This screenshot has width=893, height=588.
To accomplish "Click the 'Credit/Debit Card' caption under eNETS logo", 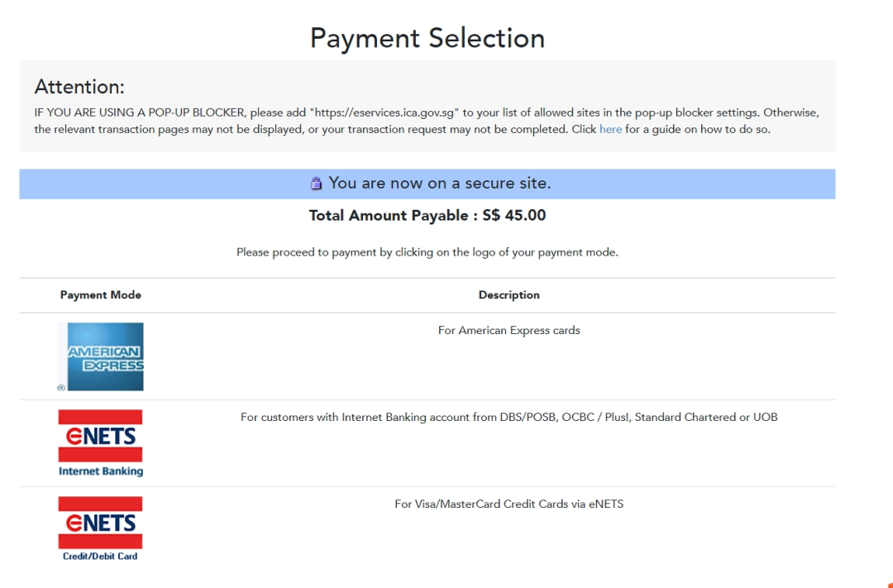I will (x=100, y=556).
